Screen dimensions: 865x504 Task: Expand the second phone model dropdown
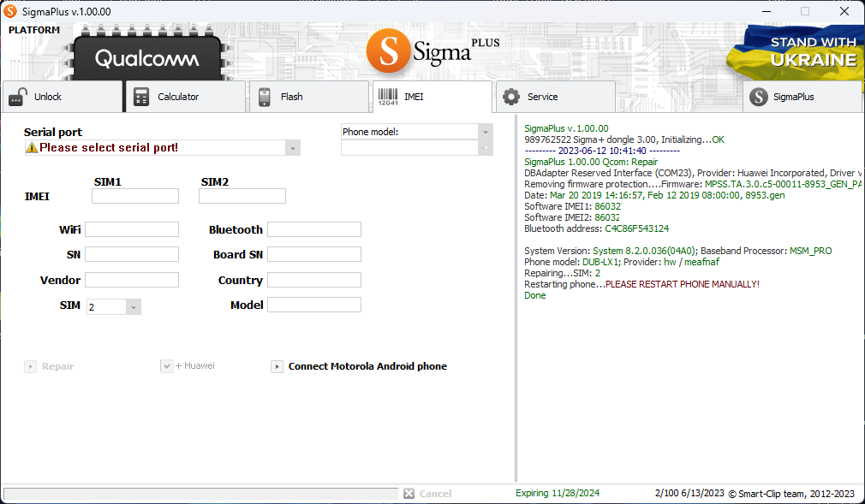coord(486,148)
